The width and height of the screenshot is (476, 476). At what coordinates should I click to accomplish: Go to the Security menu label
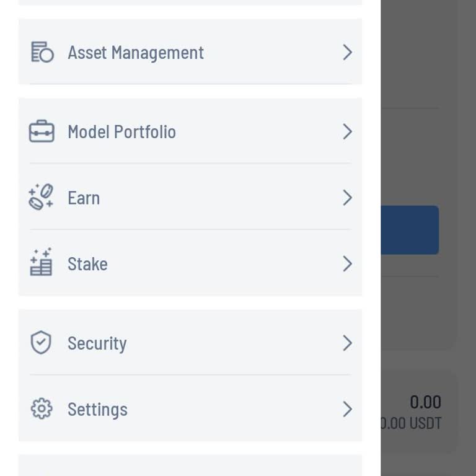[97, 343]
